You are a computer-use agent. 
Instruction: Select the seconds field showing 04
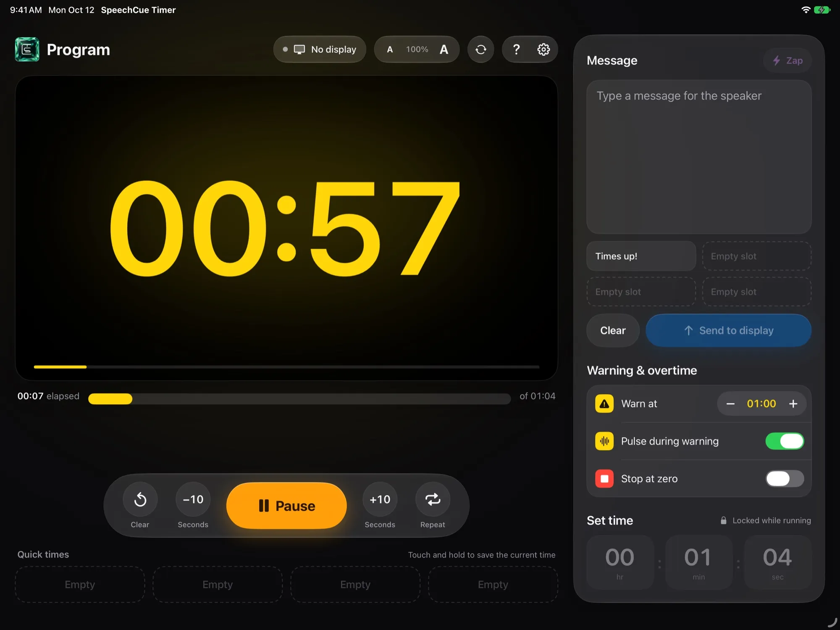pyautogui.click(x=777, y=562)
